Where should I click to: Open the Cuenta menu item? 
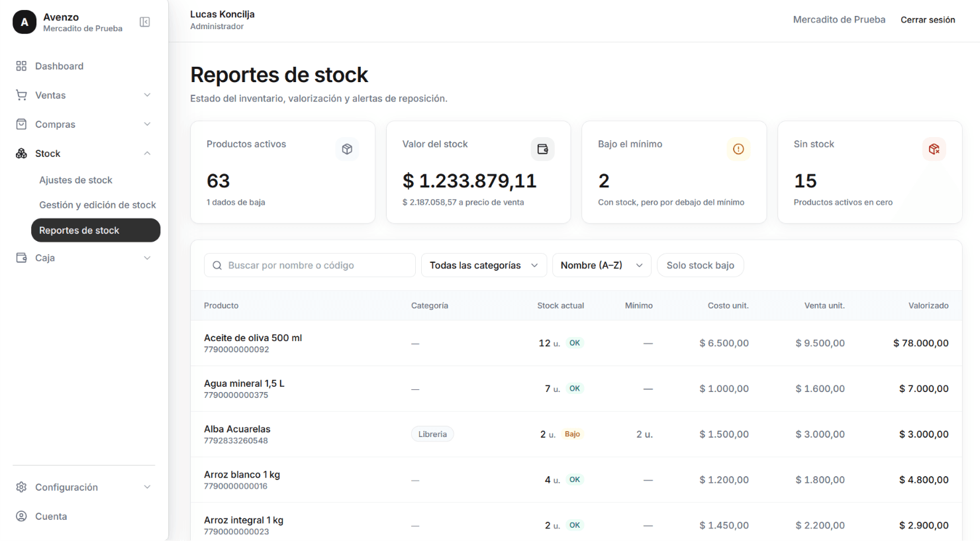pos(84,516)
